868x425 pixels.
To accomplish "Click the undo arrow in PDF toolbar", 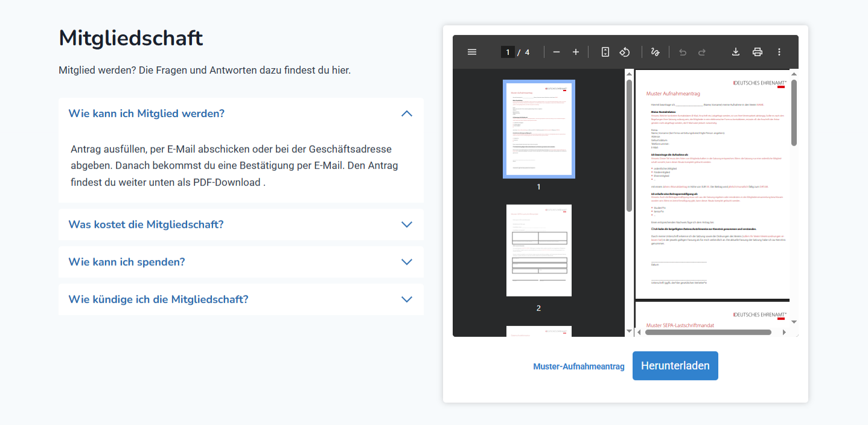I will click(x=683, y=52).
